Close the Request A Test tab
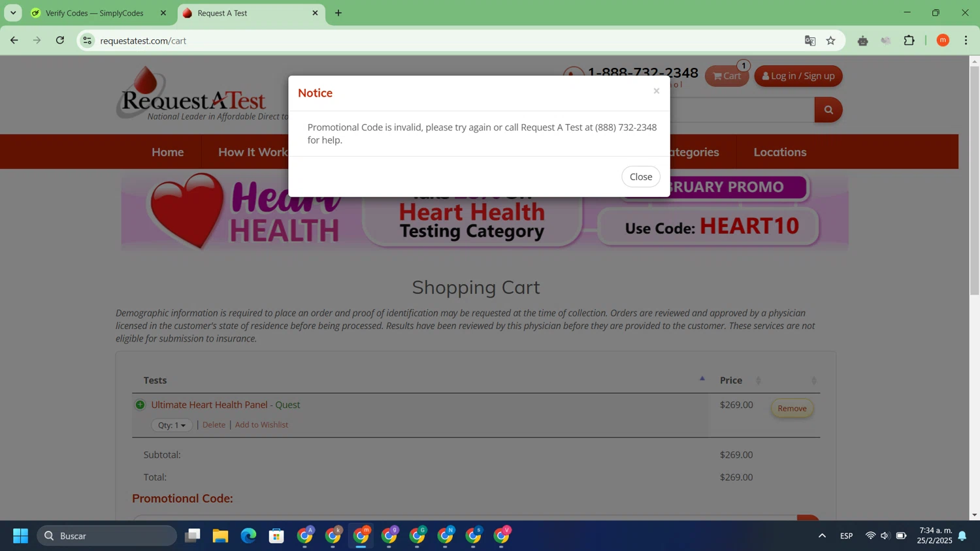This screenshot has width=980, height=551. pyautogui.click(x=315, y=13)
